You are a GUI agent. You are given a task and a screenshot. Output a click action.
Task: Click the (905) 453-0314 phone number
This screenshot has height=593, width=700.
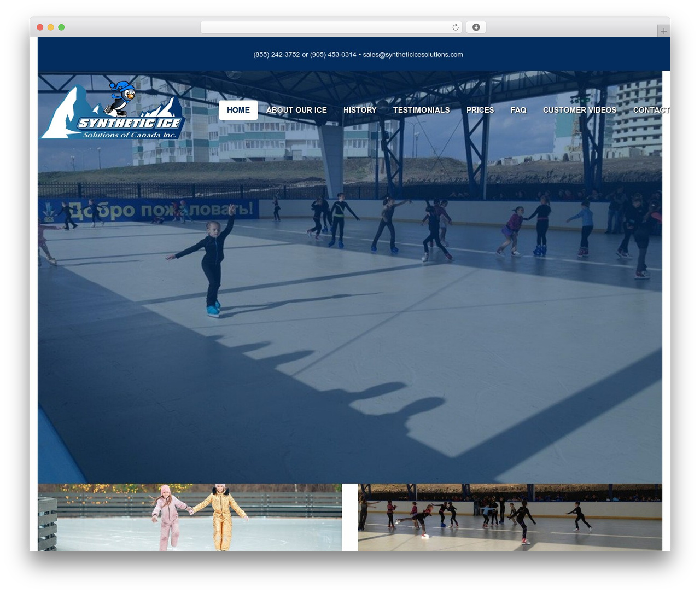click(333, 55)
